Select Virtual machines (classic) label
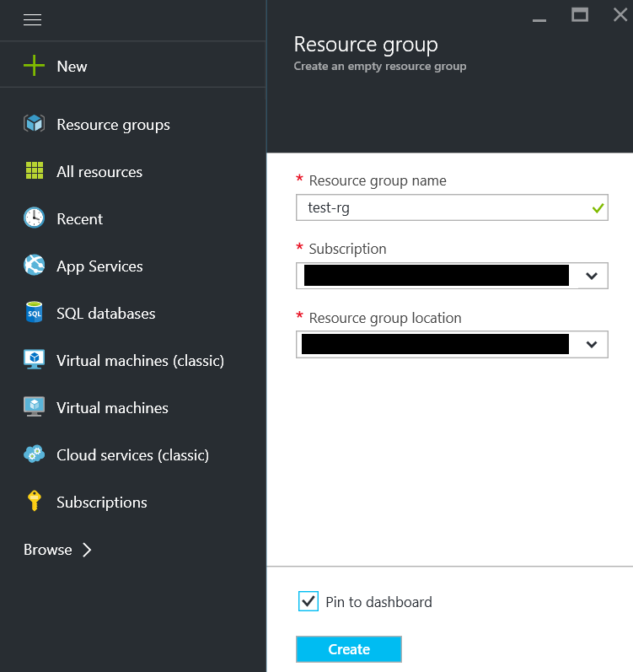The width and height of the screenshot is (633, 672). click(x=141, y=361)
